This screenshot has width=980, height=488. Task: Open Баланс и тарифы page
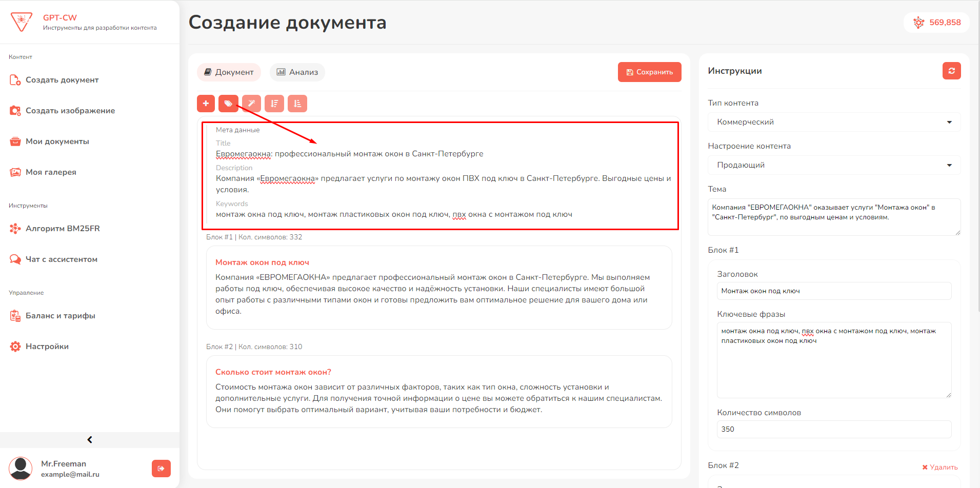click(61, 316)
